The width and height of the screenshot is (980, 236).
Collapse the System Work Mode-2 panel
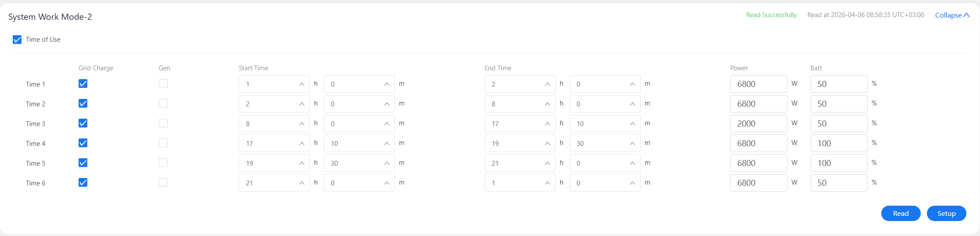pyautogui.click(x=952, y=15)
